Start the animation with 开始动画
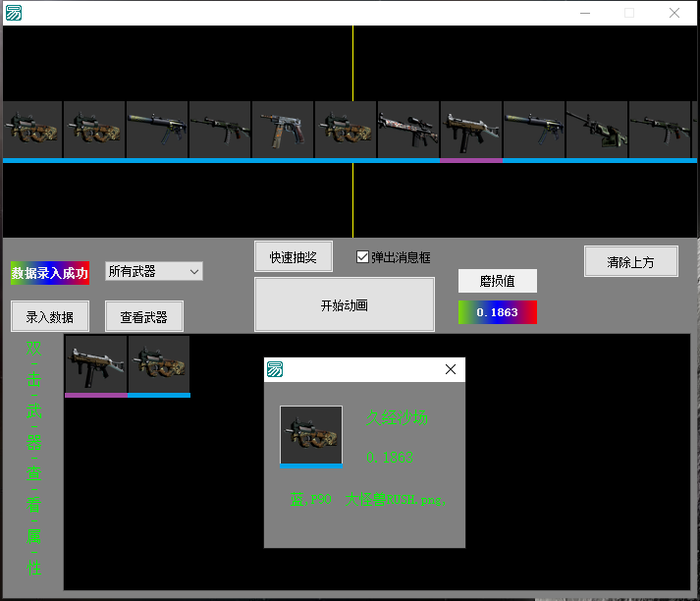 (x=345, y=305)
